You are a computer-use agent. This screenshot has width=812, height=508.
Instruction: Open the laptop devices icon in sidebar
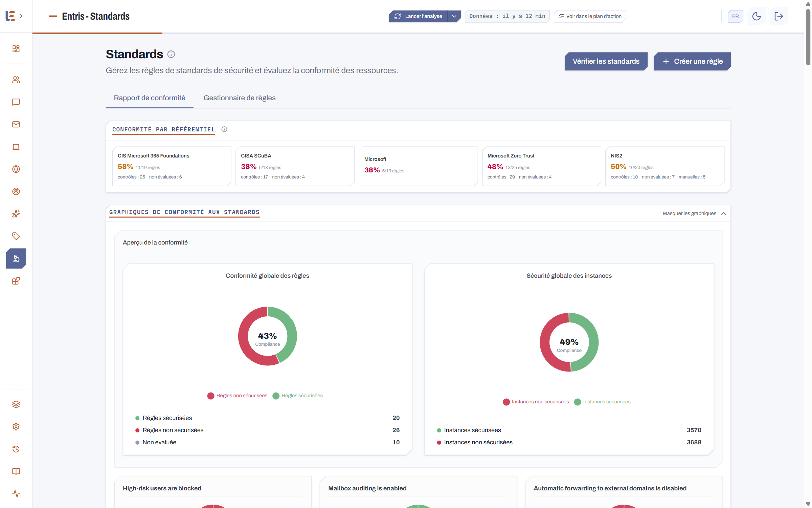pyautogui.click(x=16, y=147)
